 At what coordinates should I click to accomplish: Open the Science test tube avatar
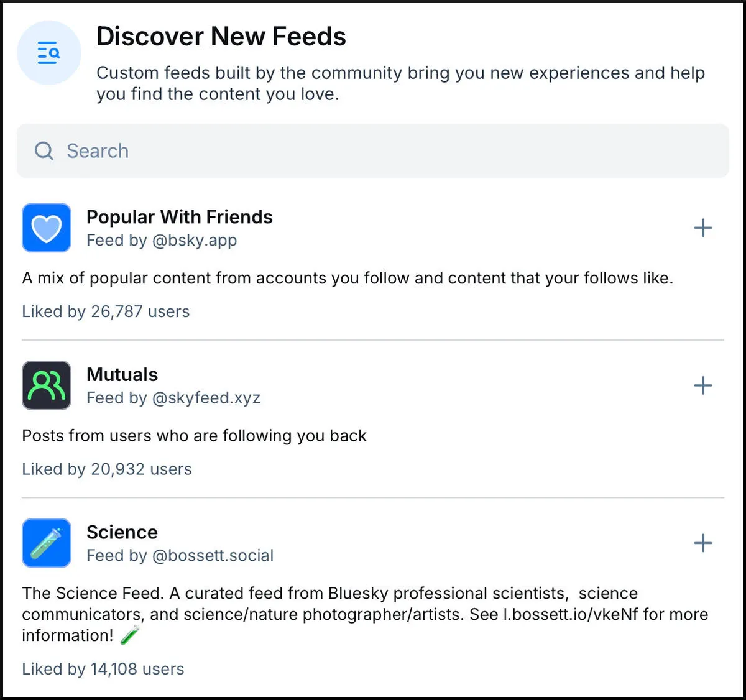pyautogui.click(x=47, y=543)
